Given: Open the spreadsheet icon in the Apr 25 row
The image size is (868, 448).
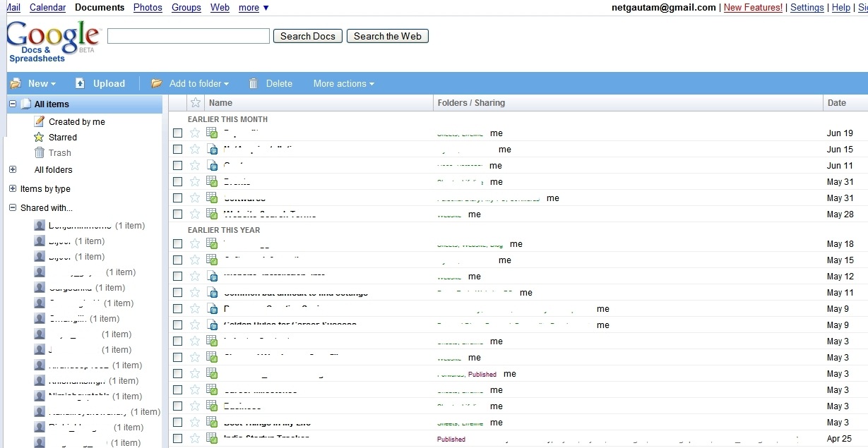Looking at the screenshot, I should (212, 438).
